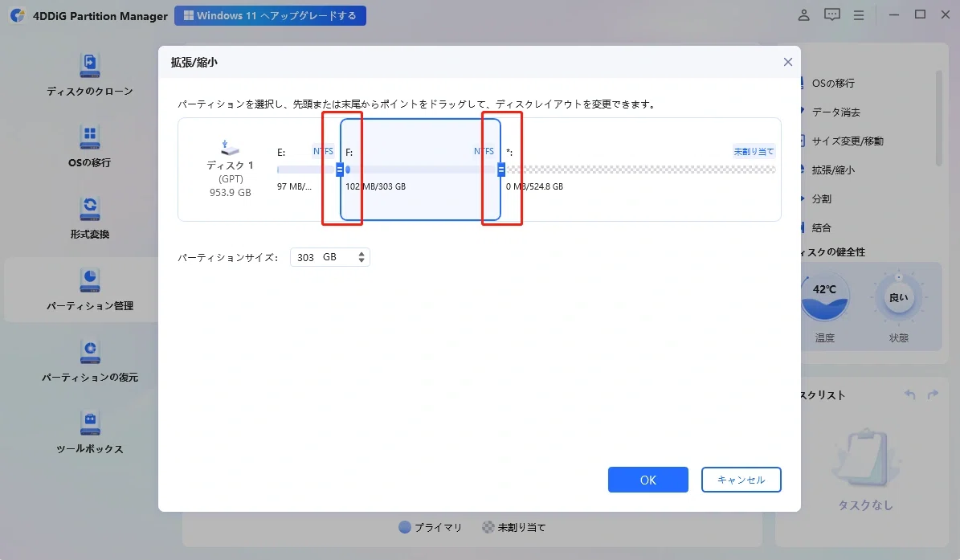
Task: Click the 42°C temperature gauge
Action: click(x=824, y=296)
